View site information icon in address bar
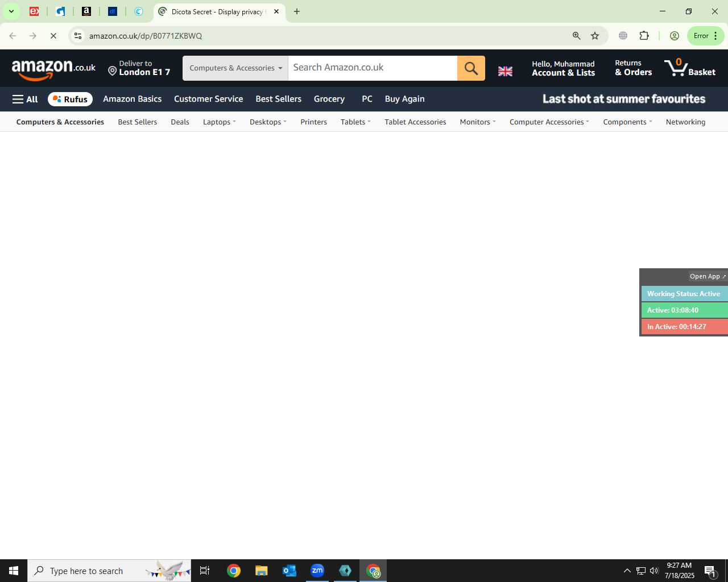The image size is (728, 582). click(78, 36)
